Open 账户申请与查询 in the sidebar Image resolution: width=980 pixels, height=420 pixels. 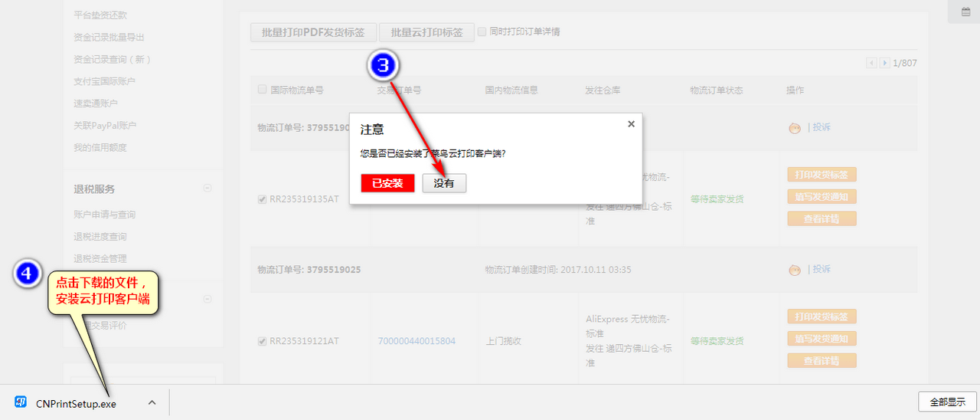pos(104,215)
